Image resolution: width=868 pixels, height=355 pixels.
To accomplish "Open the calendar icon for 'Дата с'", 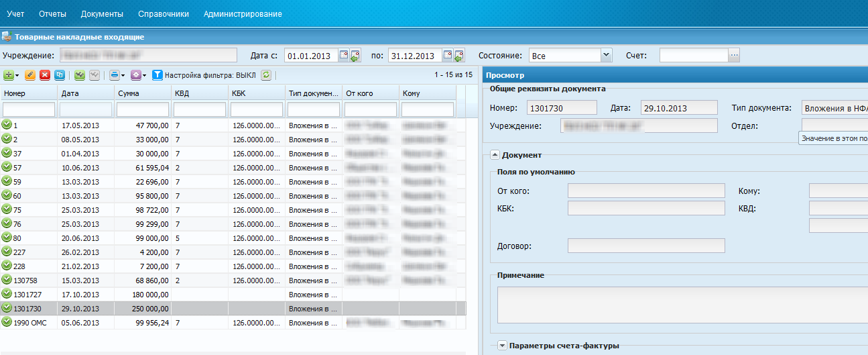I will click(343, 56).
